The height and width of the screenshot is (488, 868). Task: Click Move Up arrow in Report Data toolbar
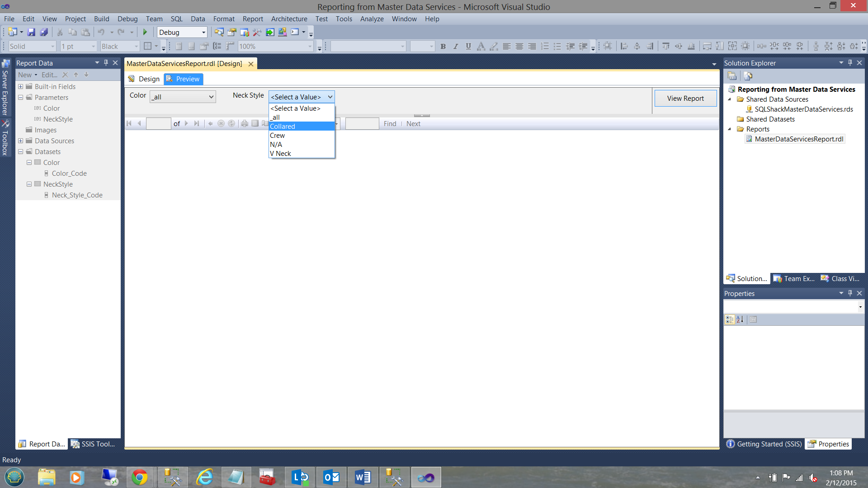click(76, 75)
